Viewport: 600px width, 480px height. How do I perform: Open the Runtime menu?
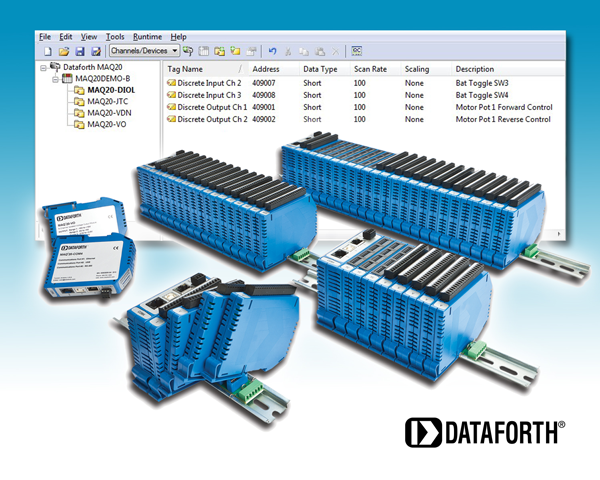click(147, 37)
